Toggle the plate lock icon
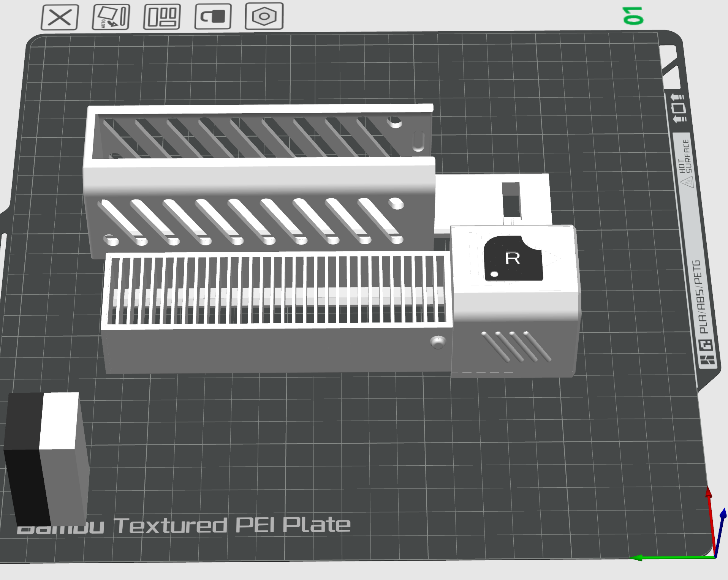The image size is (728, 580). pyautogui.click(x=213, y=16)
